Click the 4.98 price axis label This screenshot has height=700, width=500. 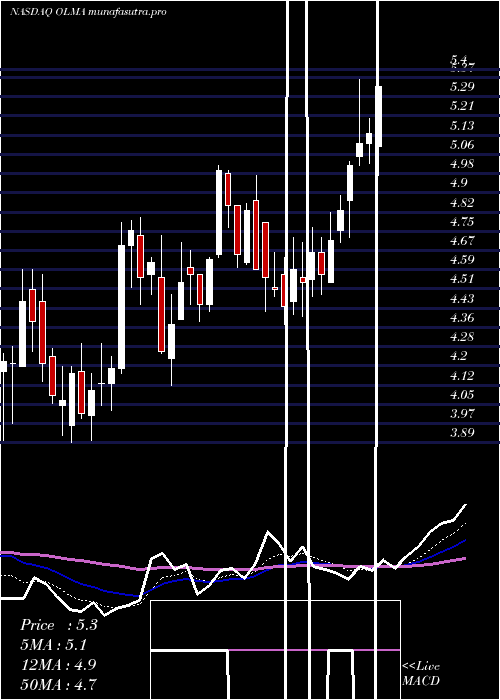462,164
